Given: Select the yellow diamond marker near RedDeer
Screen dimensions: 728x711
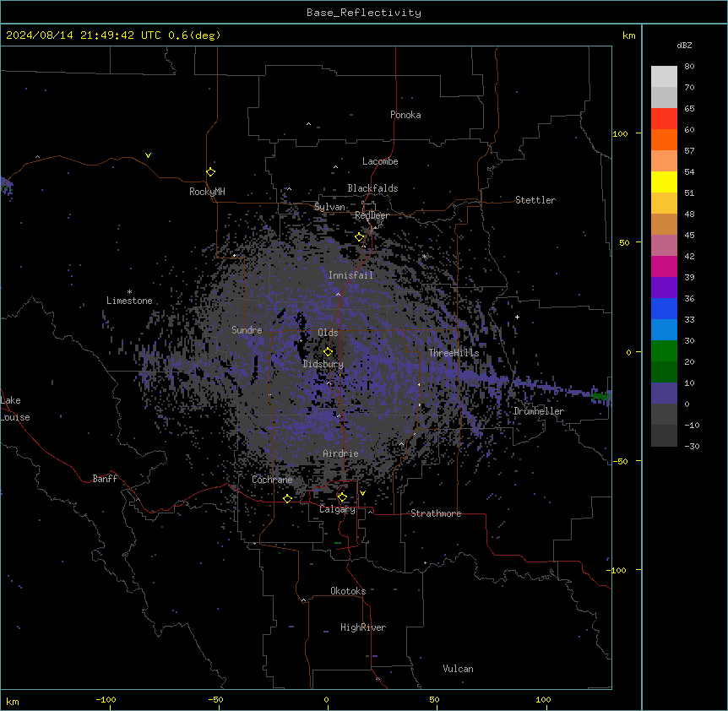Looking at the screenshot, I should point(360,237).
